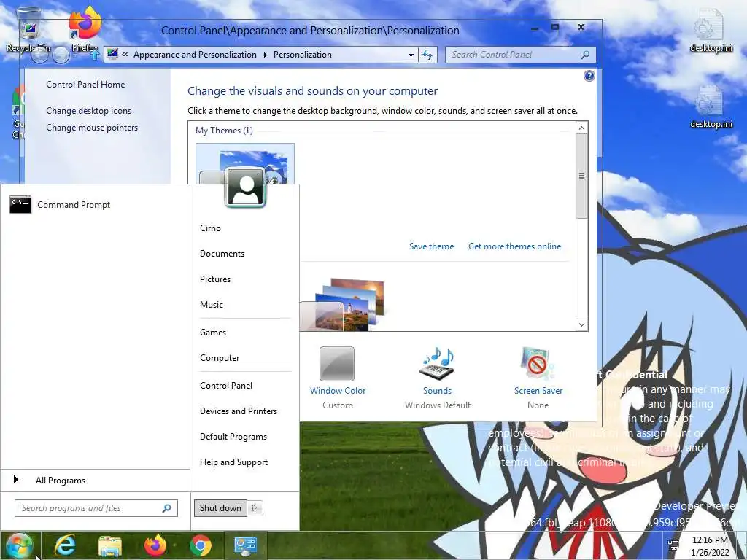Screen dimensions: 747x560
Task: Click Personalization in the breadcrumb
Action: pos(303,55)
